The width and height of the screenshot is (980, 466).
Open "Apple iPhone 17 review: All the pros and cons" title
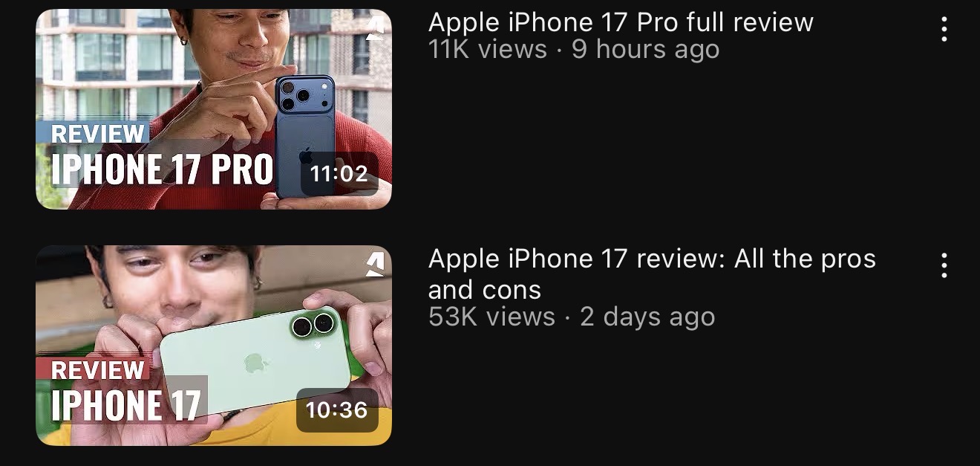coord(652,274)
